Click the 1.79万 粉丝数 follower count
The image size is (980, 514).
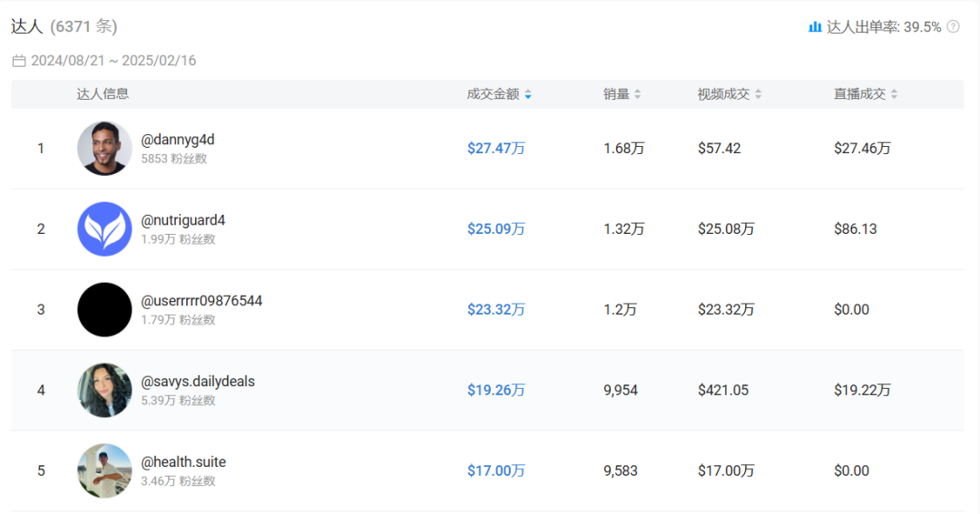(x=178, y=320)
